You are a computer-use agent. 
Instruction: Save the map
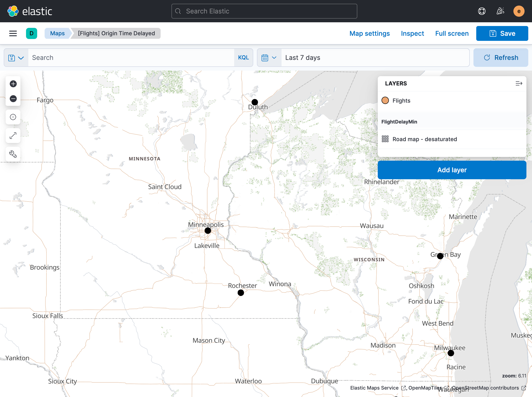502,33
